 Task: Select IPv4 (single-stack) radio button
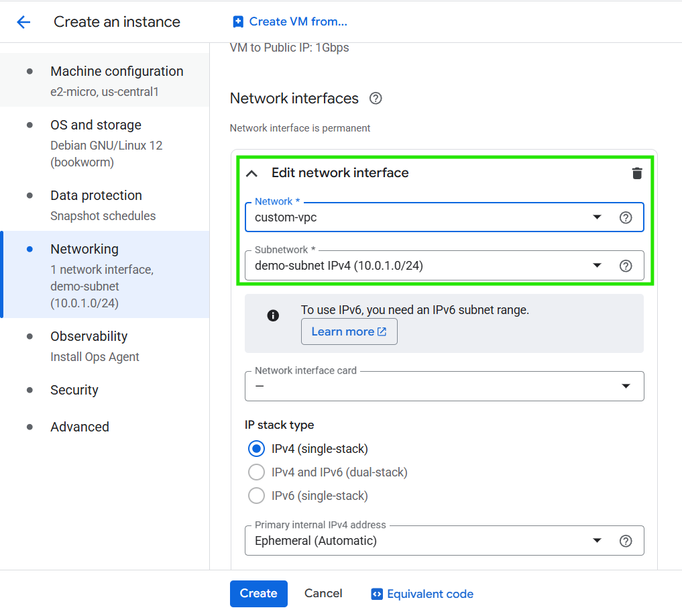(x=256, y=449)
